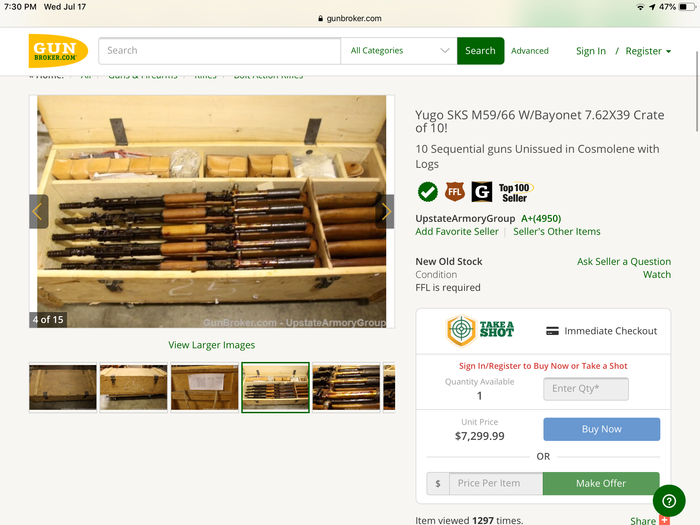Open the help question mark bubble
The height and width of the screenshot is (525, 700).
[668, 501]
